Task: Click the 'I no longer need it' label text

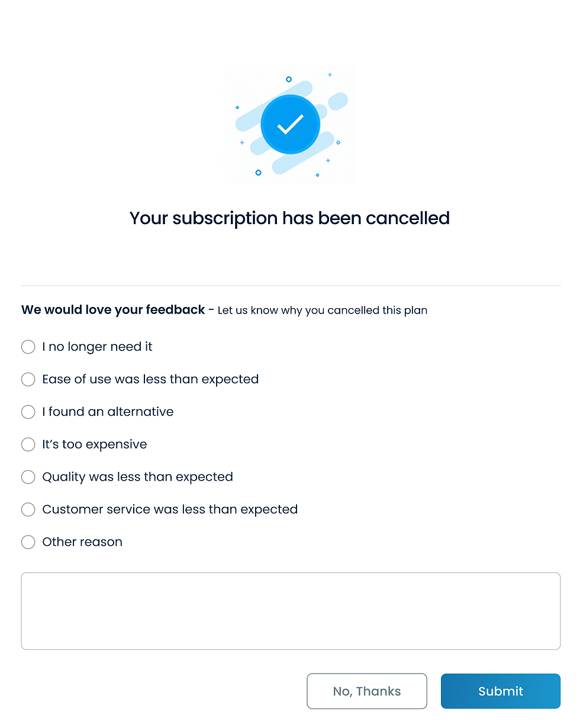Action: tap(97, 347)
